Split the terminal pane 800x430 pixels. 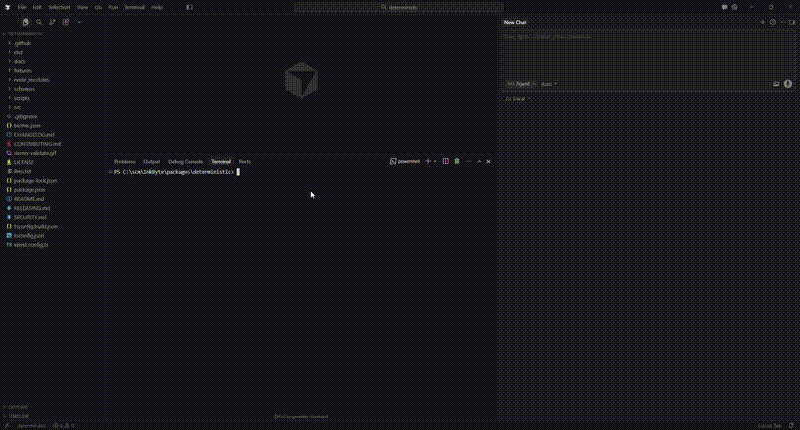(x=445, y=162)
